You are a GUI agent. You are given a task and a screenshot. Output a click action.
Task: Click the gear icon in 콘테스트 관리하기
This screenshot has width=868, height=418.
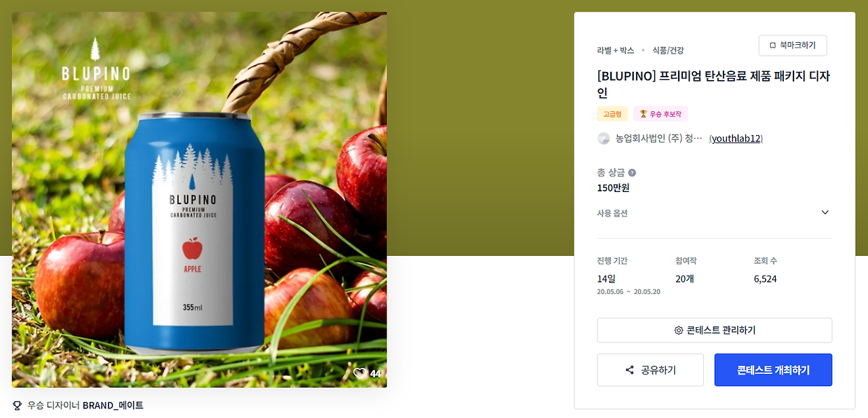coord(678,330)
